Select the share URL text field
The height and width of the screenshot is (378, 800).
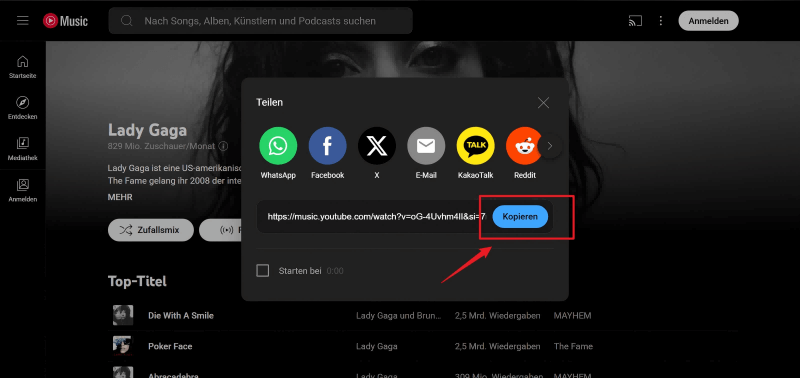pos(377,216)
